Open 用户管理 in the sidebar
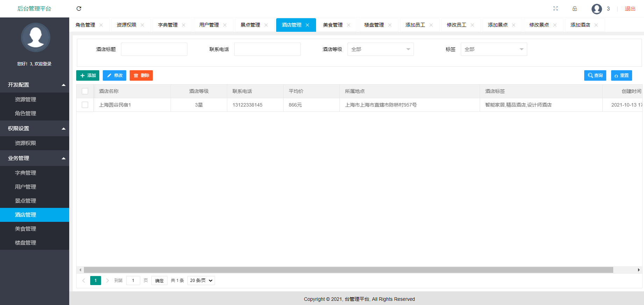This screenshot has width=644, height=305. 35,187
